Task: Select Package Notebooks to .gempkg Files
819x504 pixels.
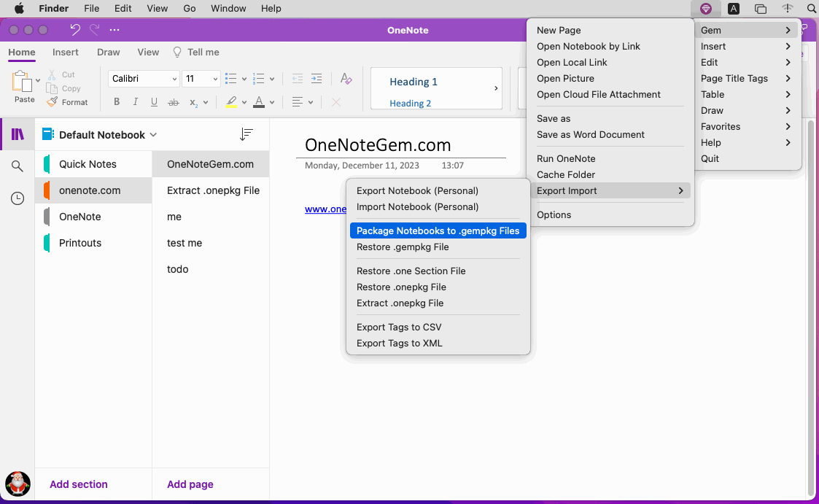Action: pyautogui.click(x=438, y=230)
